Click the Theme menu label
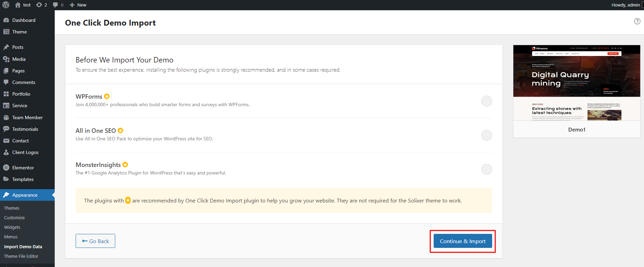Image resolution: width=644 pixels, height=267 pixels. pos(19,32)
